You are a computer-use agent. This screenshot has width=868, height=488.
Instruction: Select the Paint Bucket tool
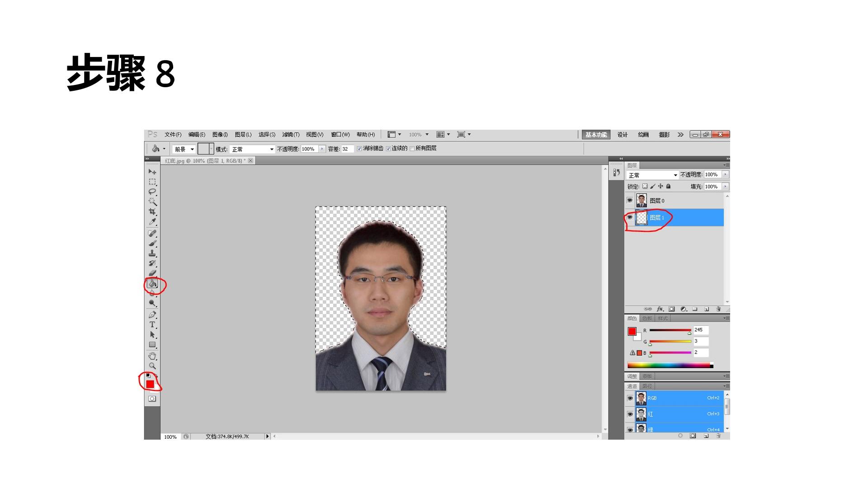152,284
